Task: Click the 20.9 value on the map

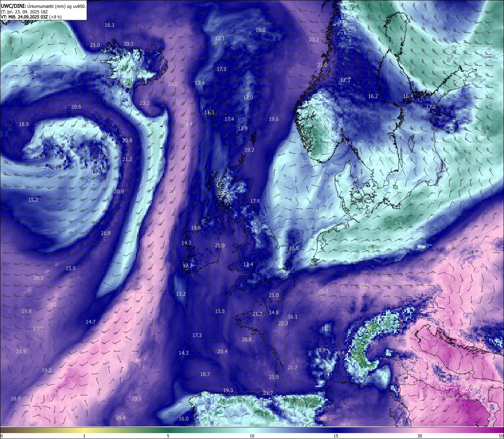Action: tap(119, 192)
